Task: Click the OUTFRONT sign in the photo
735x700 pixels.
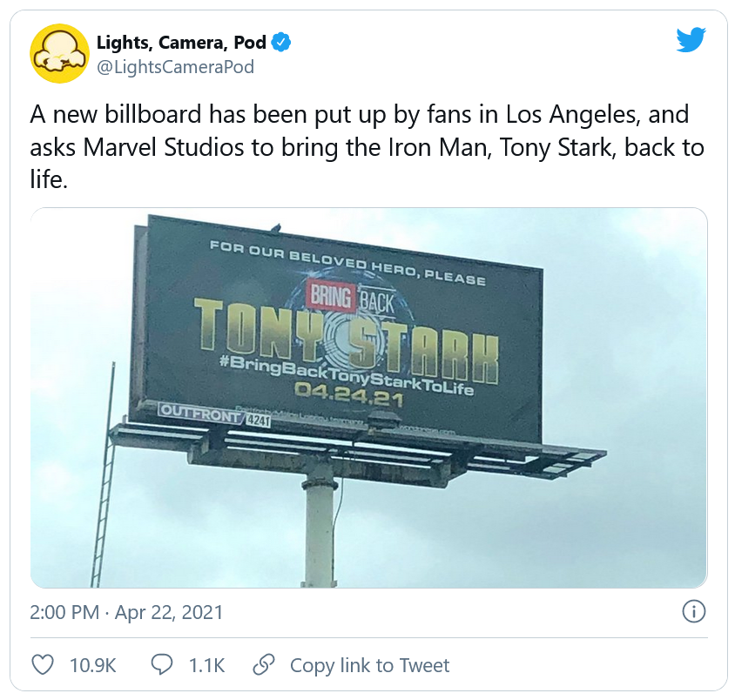Action: point(199,414)
